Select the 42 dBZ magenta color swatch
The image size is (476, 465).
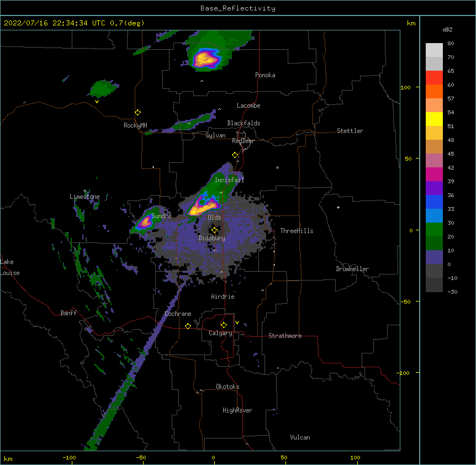(x=434, y=174)
